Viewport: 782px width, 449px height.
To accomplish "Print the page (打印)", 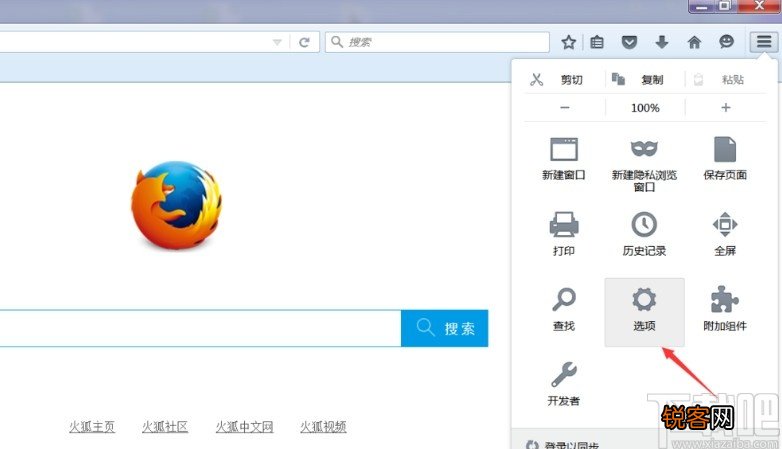I will click(x=564, y=233).
